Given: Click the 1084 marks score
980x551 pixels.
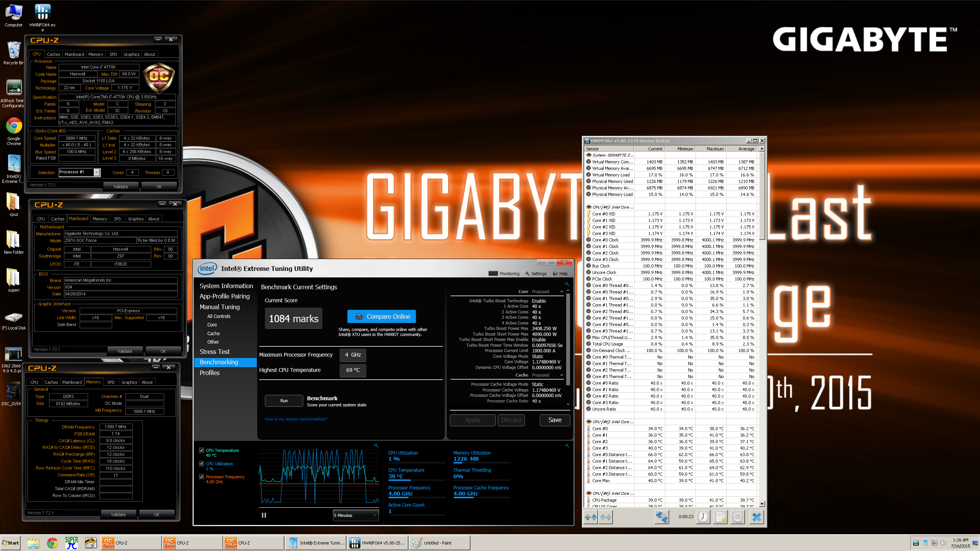Looking at the screenshot, I should pyautogui.click(x=294, y=318).
